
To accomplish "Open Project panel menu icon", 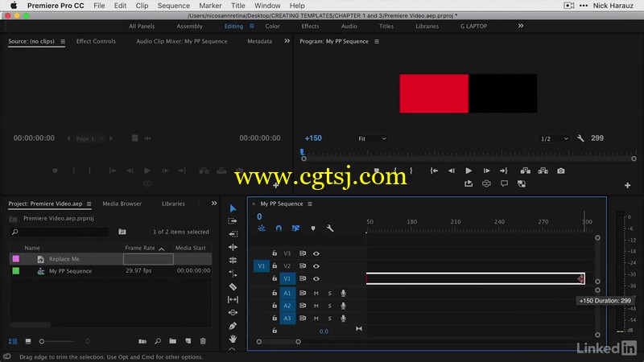I will tap(89, 204).
